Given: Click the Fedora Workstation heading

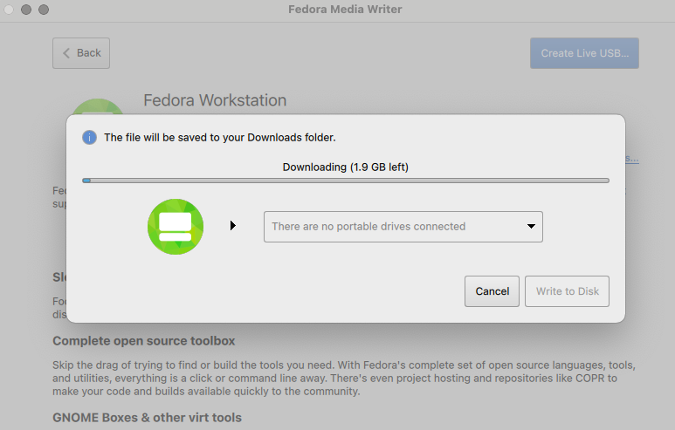Looking at the screenshot, I should [x=215, y=100].
